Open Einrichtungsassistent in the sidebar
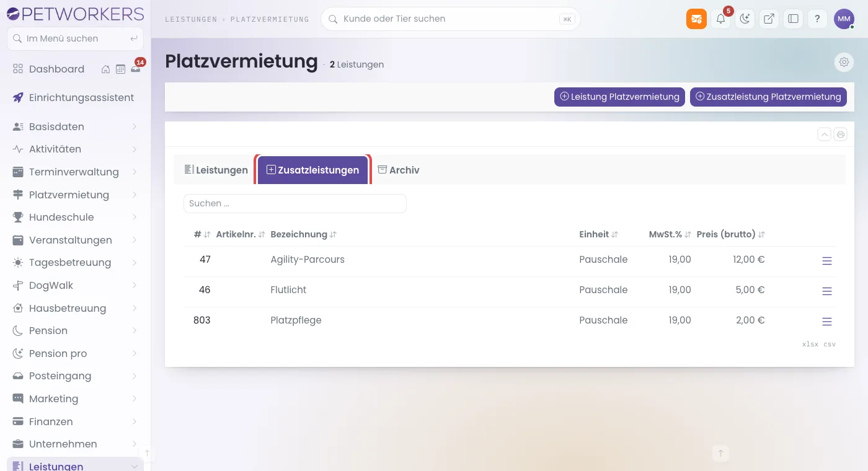868x471 pixels. tap(75, 97)
